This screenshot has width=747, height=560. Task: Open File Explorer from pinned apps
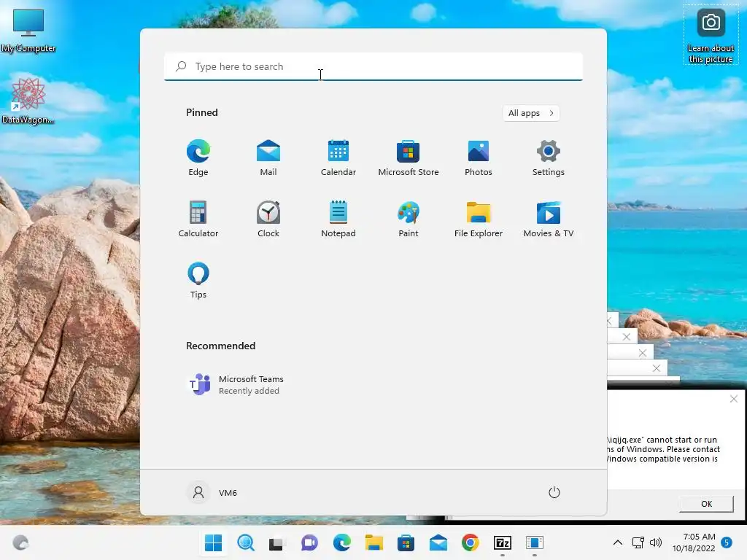tap(479, 219)
